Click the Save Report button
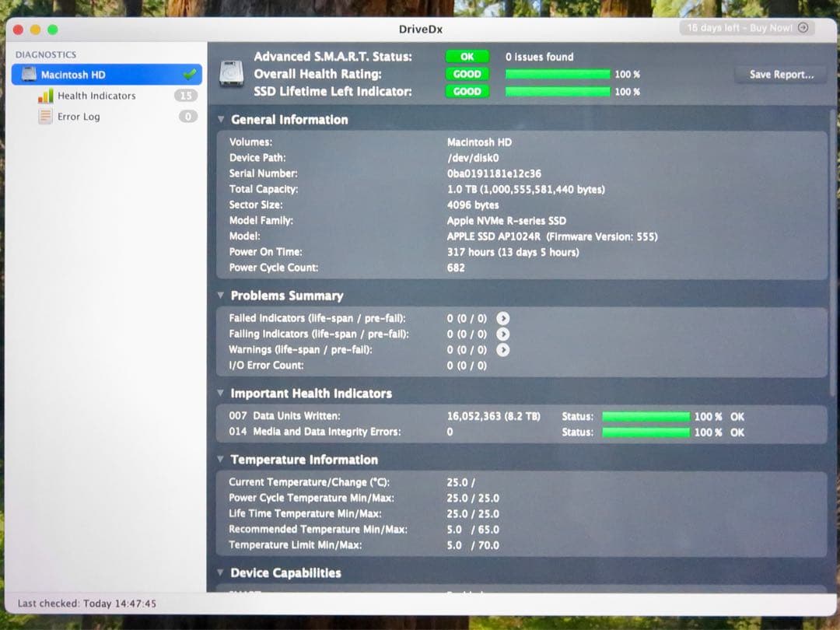Viewport: 840px width, 630px height. (780, 74)
